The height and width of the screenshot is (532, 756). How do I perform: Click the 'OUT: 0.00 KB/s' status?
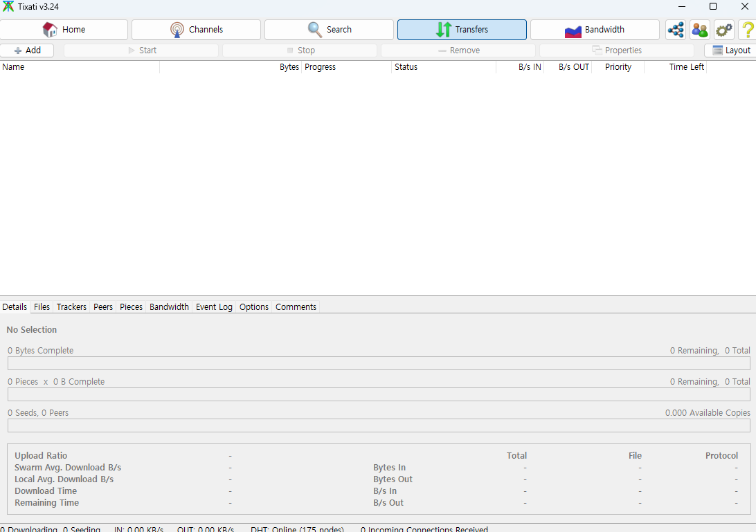tap(206, 528)
